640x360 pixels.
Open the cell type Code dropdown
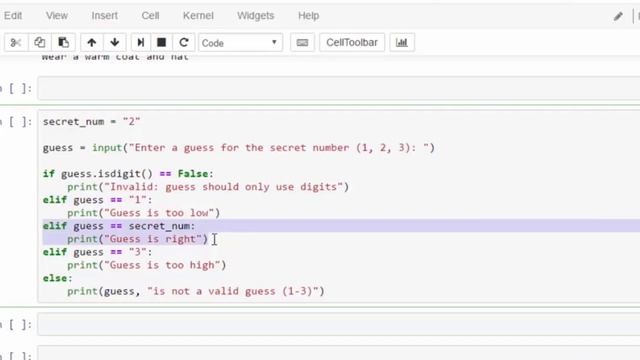click(240, 42)
